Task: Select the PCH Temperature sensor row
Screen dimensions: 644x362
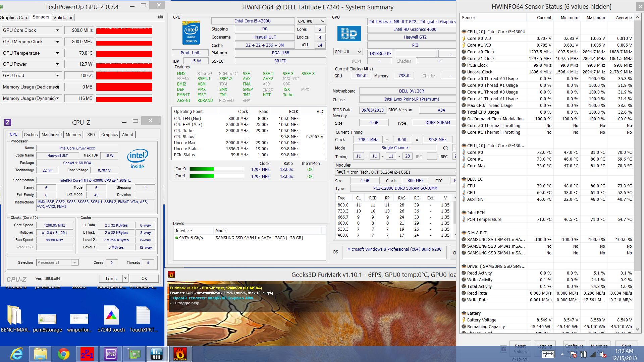Action: pyautogui.click(x=547, y=219)
